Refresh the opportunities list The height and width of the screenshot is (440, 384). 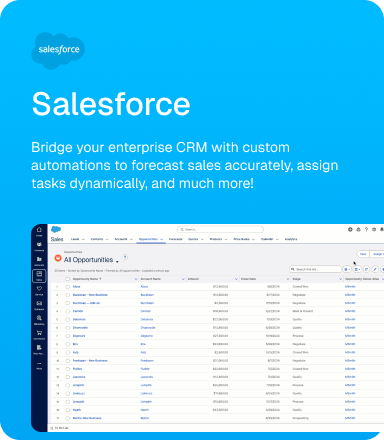coord(366,269)
